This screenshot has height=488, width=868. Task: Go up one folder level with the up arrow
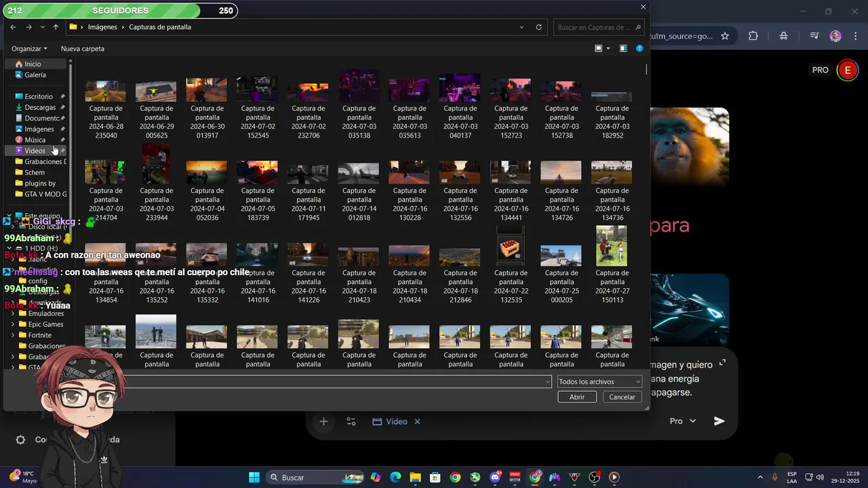pyautogui.click(x=55, y=27)
